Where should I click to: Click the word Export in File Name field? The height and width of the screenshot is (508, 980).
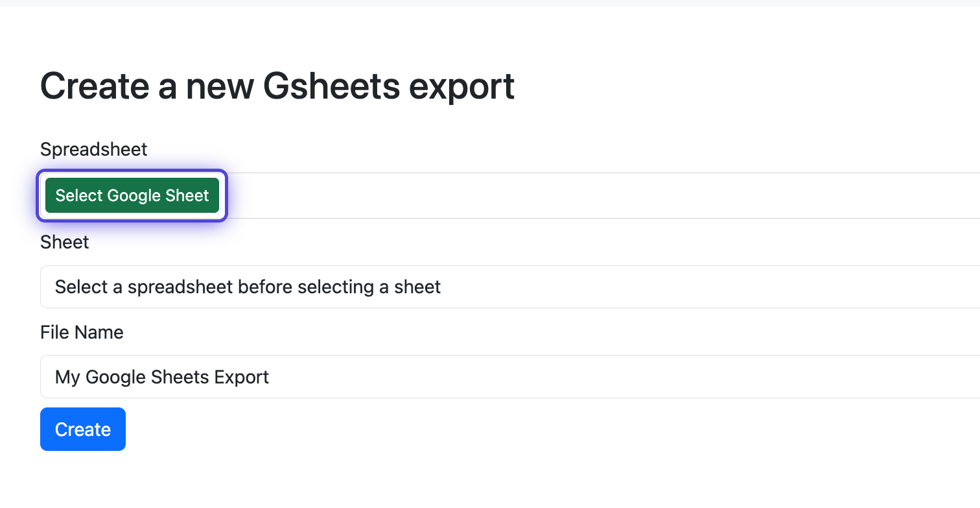click(241, 377)
